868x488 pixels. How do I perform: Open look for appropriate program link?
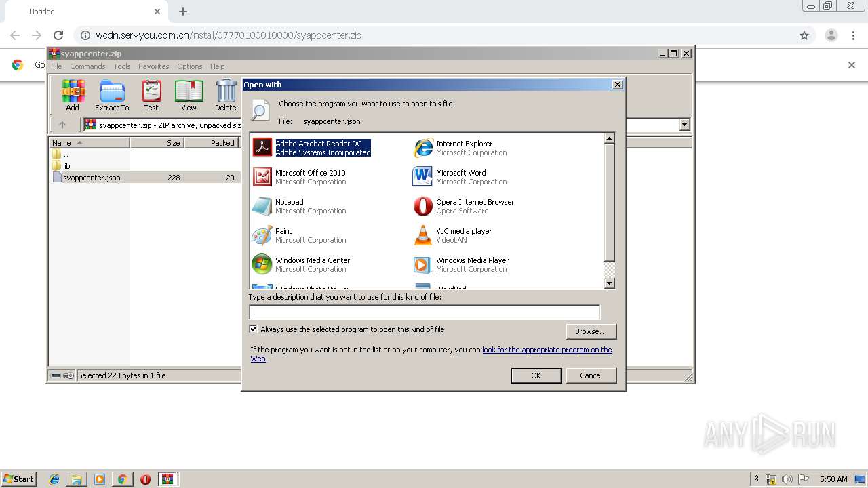pos(547,350)
